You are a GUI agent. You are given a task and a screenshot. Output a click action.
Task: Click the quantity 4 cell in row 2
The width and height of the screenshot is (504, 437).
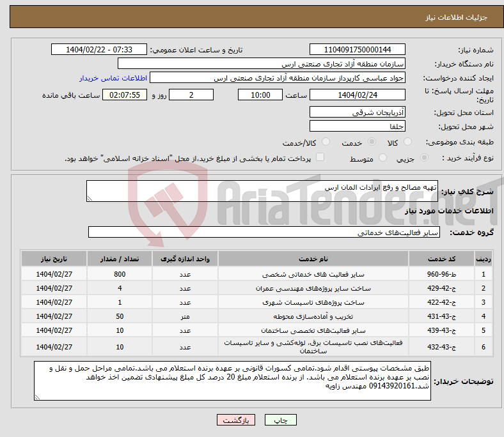(120, 288)
